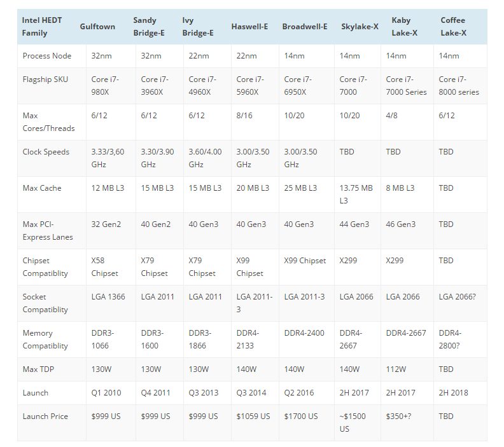Image resolution: width=504 pixels, height=447 pixels.
Task: Select the X58 Chipset cell
Action: pyautogui.click(x=105, y=267)
